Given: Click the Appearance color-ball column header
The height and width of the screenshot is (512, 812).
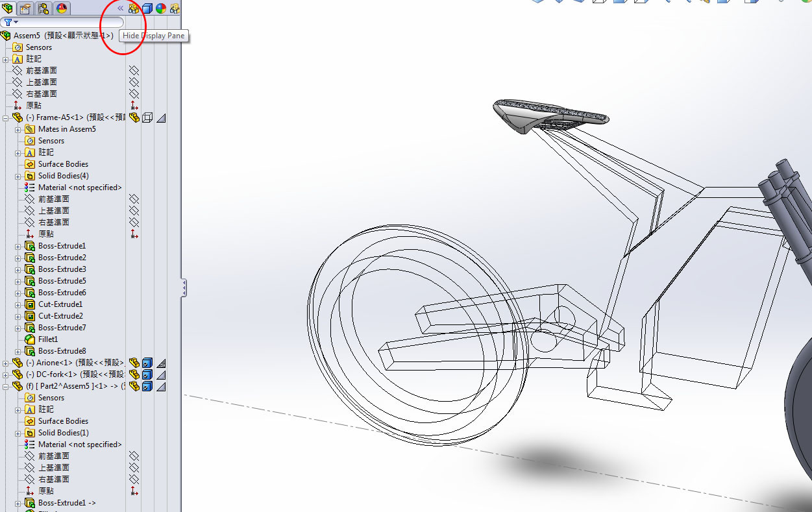Looking at the screenshot, I should (161, 8).
